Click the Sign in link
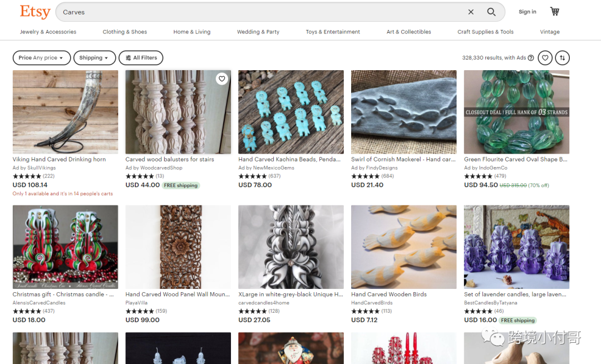Image resolution: width=601 pixels, height=364 pixels. [528, 12]
